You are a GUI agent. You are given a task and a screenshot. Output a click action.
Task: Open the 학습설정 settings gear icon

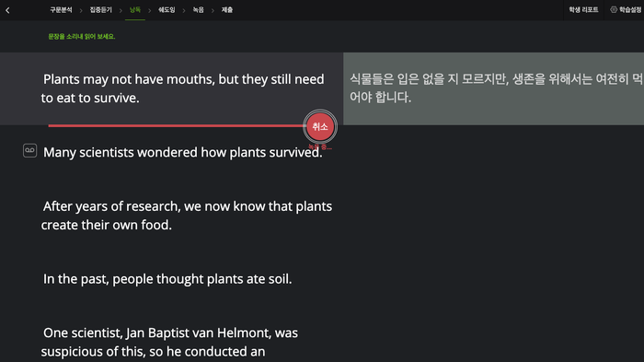coord(614,9)
